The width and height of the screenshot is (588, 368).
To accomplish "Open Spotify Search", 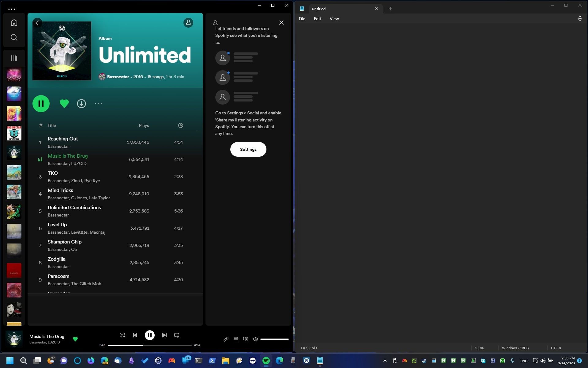I will point(14,37).
